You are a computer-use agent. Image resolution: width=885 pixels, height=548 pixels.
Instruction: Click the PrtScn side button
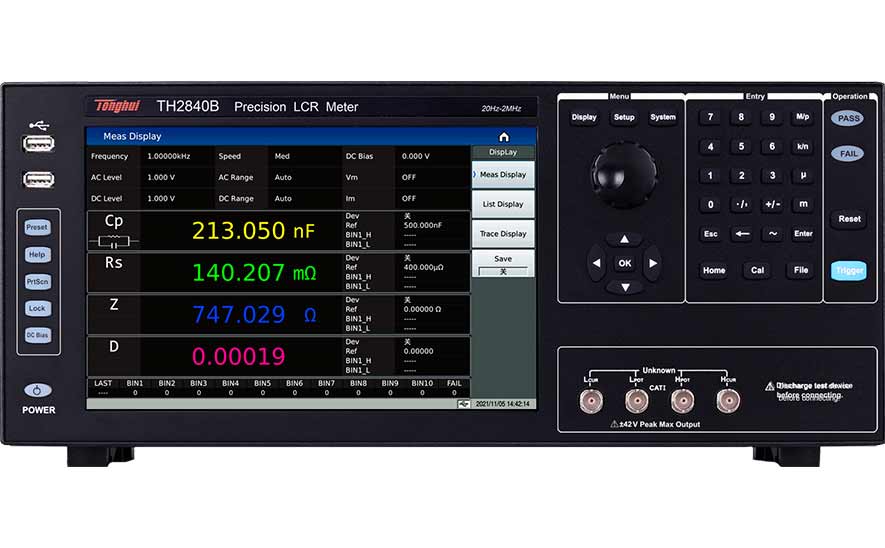pyautogui.click(x=38, y=282)
